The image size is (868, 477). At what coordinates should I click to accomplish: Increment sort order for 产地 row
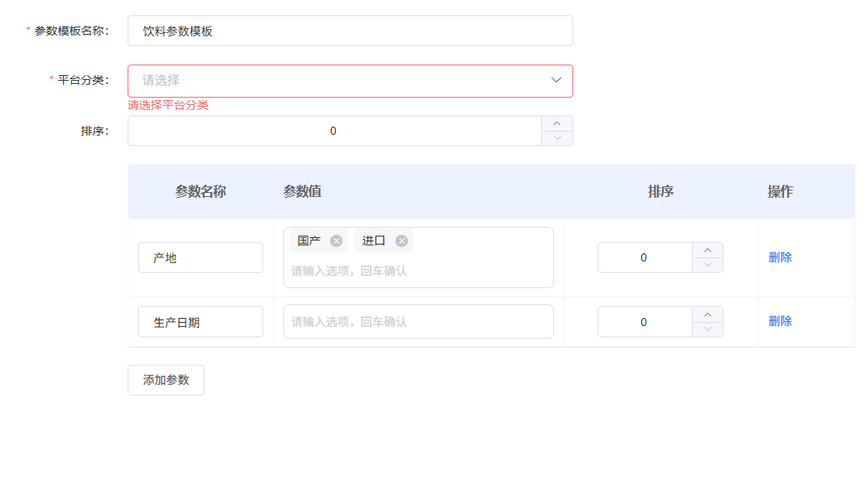[707, 250]
